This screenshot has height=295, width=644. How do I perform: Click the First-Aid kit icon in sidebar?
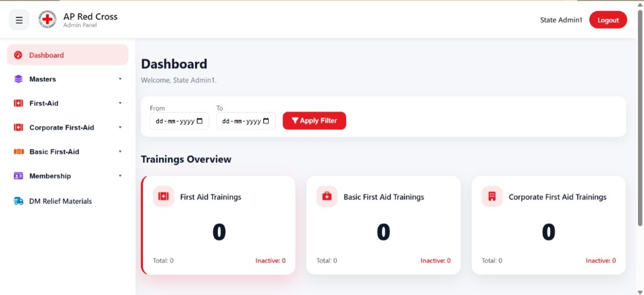[19, 103]
